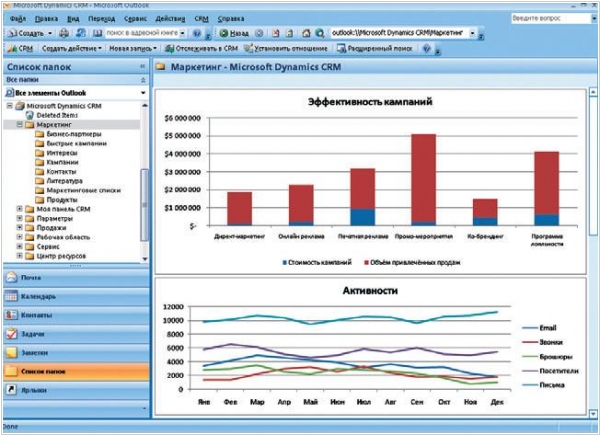Open the Правка menu
Viewport: 600px width, 435px height.
coord(46,19)
